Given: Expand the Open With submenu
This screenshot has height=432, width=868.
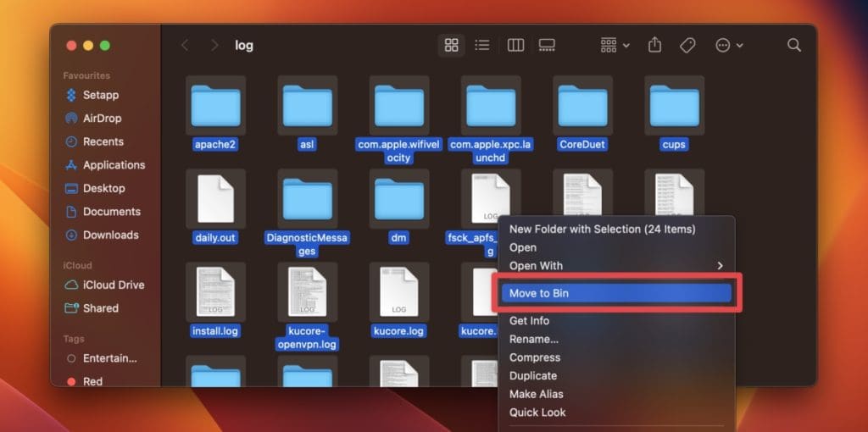Looking at the screenshot, I should (x=615, y=266).
